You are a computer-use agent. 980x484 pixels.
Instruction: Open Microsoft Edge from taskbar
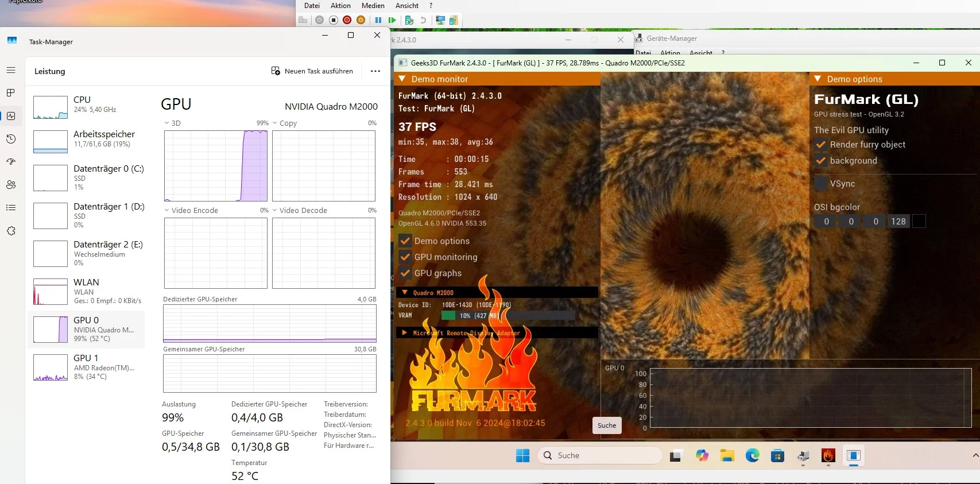point(753,456)
